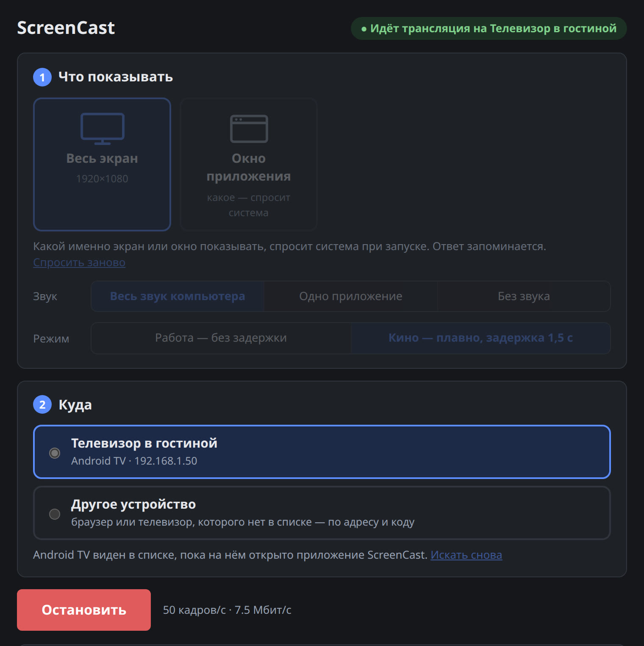Click the status badge Идёт трансляция на Телевизор
The height and width of the screenshot is (646, 644).
point(489,28)
